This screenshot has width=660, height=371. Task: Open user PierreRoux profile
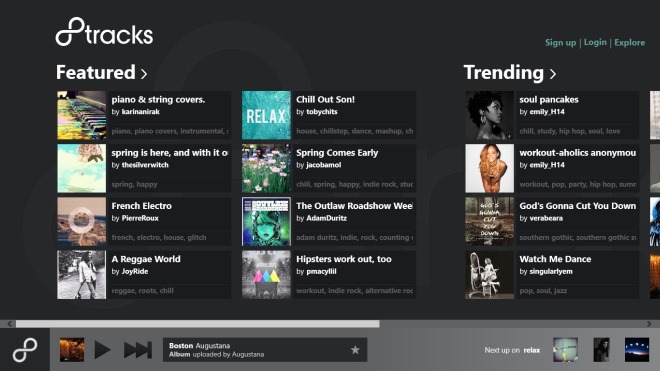tap(140, 218)
